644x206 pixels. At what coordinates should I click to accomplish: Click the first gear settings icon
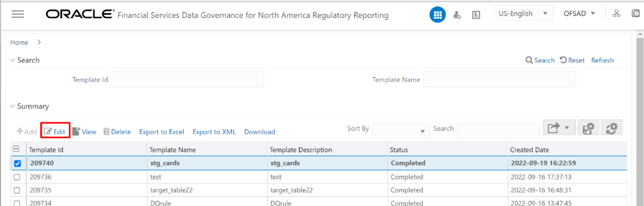pyautogui.click(x=589, y=127)
